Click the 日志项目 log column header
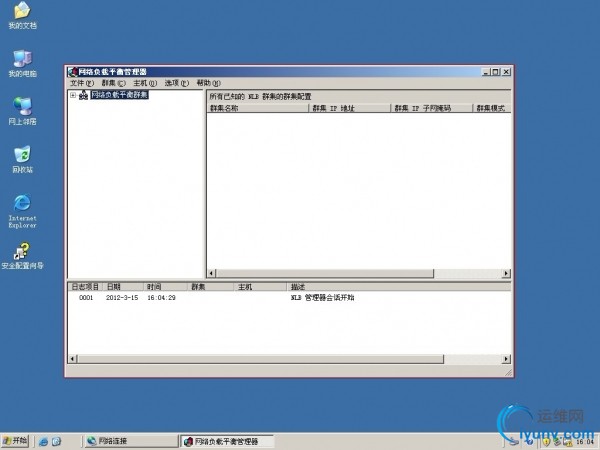This screenshot has width=600, height=450. [x=85, y=287]
